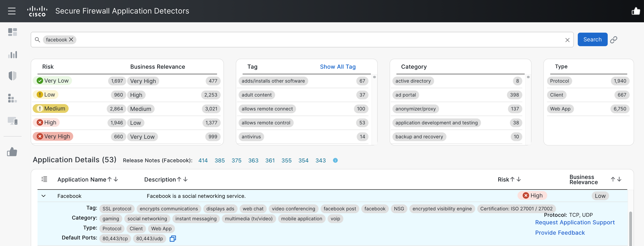The image size is (644, 246).
Task: Click the info icon next to release notes
Action: pos(335,160)
